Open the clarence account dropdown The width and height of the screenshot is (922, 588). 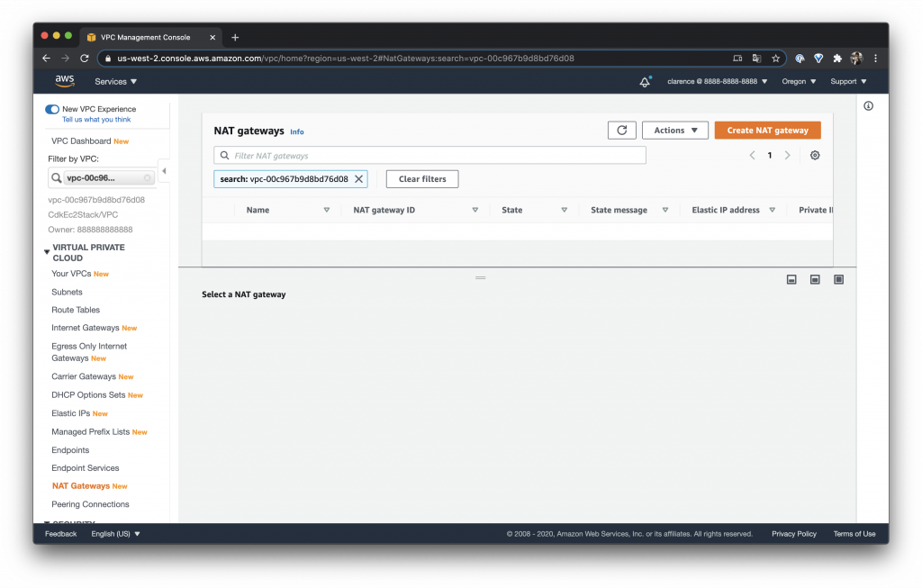coord(717,82)
